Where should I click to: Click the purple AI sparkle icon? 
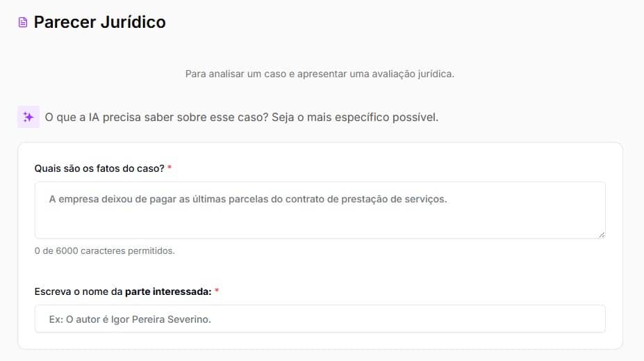pos(28,117)
